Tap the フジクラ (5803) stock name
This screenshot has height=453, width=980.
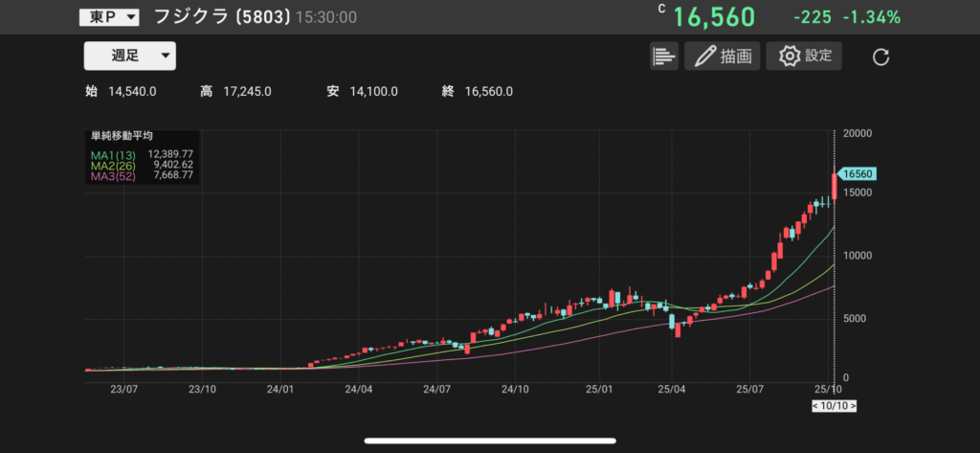(221, 17)
